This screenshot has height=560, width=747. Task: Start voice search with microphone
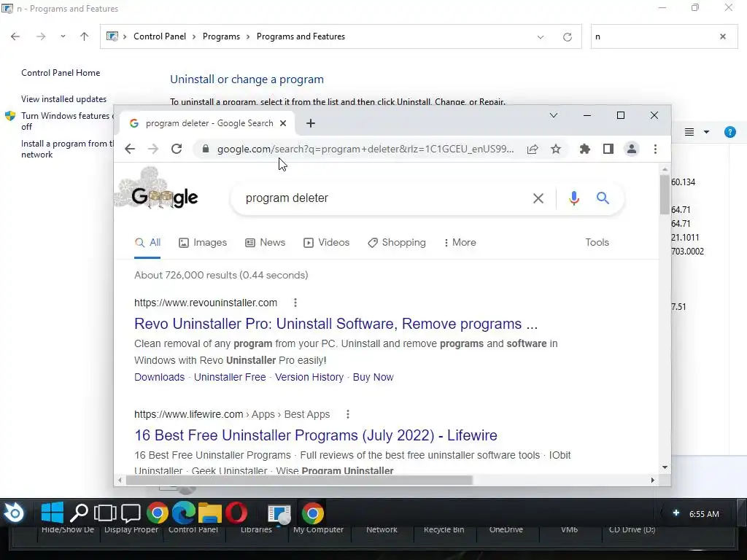click(574, 198)
